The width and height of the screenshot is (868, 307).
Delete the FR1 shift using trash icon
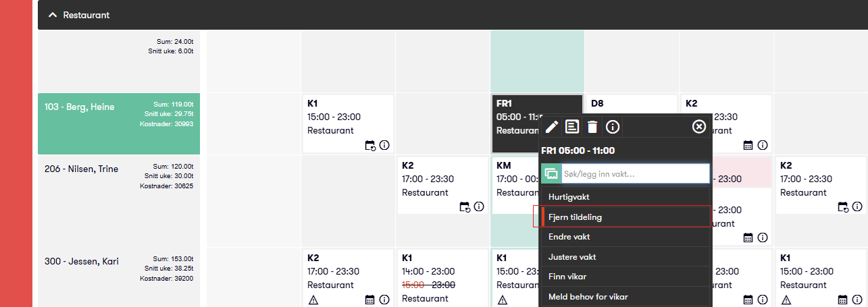(x=592, y=126)
